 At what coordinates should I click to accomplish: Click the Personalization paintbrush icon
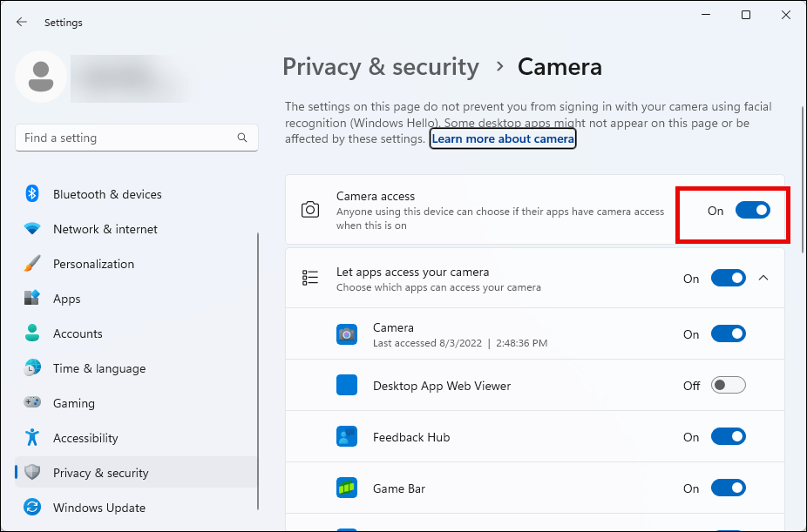[32, 264]
